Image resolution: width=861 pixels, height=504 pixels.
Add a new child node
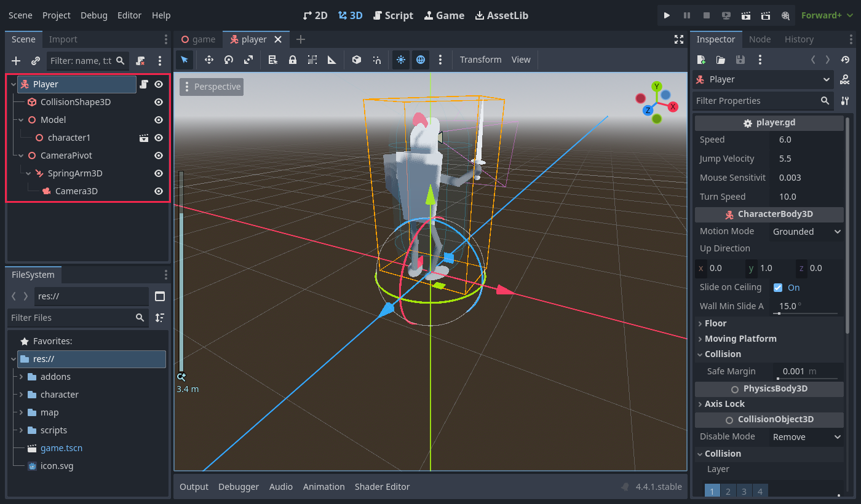click(x=16, y=61)
